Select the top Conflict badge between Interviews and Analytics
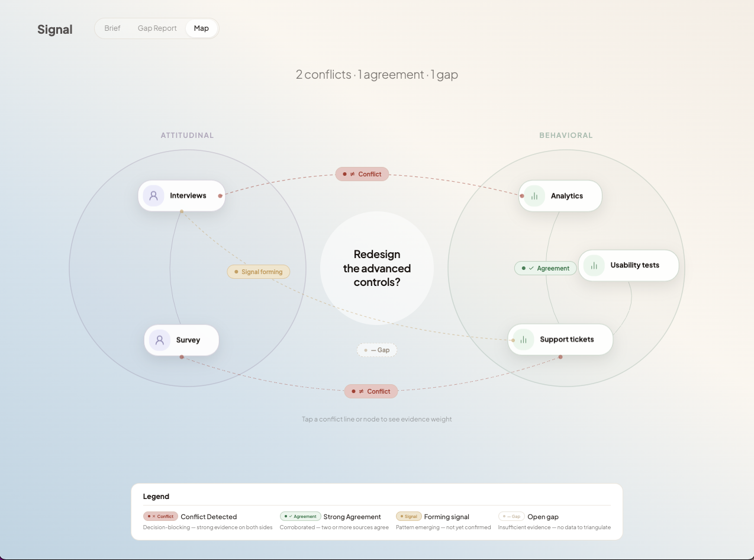 [362, 174]
